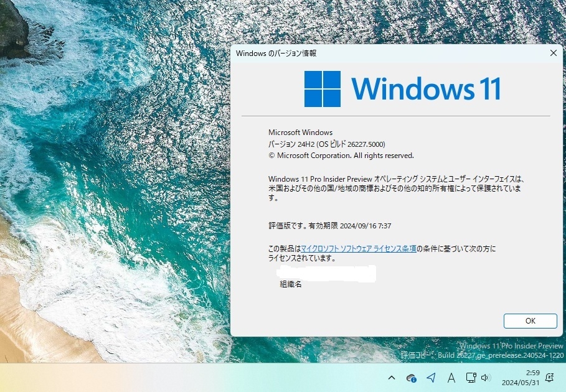Open the volume speaker tray icon
The image size is (566, 392).
coord(486,378)
